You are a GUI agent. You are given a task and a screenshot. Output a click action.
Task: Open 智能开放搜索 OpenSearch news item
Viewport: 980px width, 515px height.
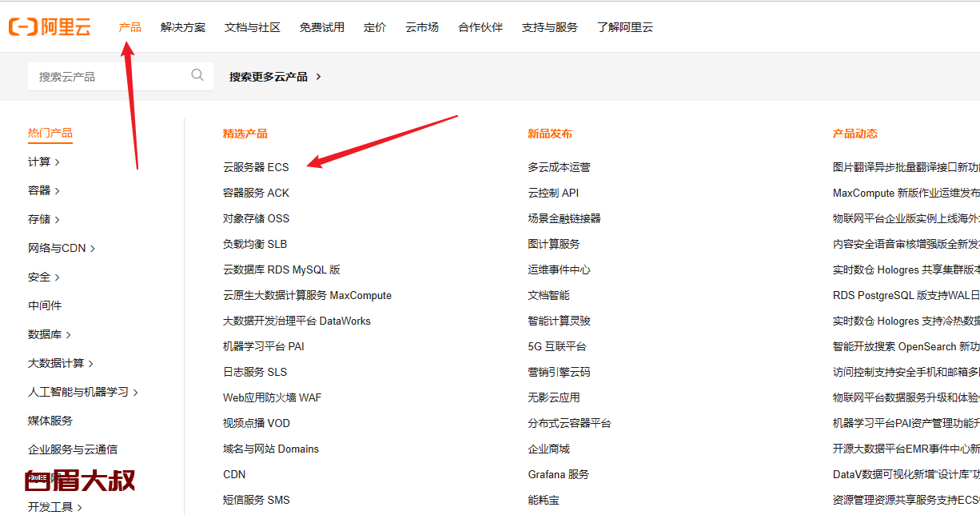[906, 346]
